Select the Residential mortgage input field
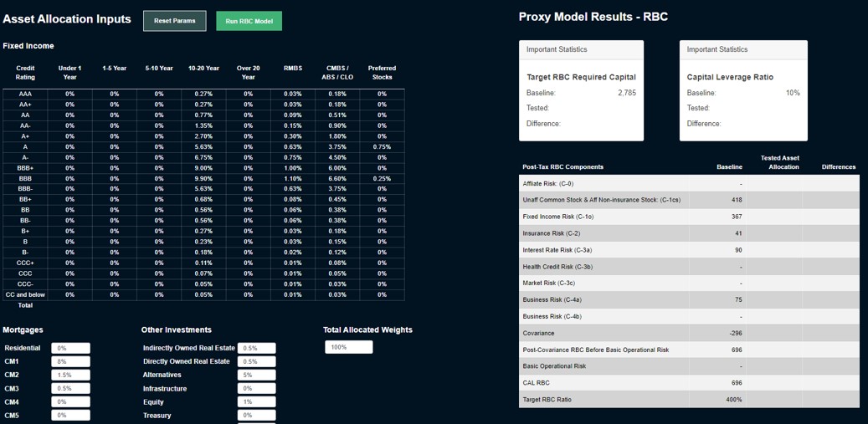868x424 pixels. click(70, 348)
